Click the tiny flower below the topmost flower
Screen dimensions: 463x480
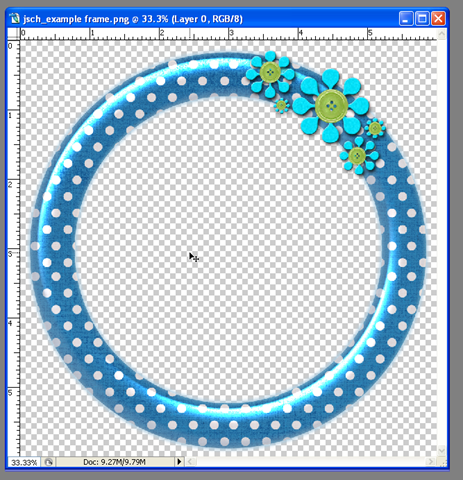(282, 106)
